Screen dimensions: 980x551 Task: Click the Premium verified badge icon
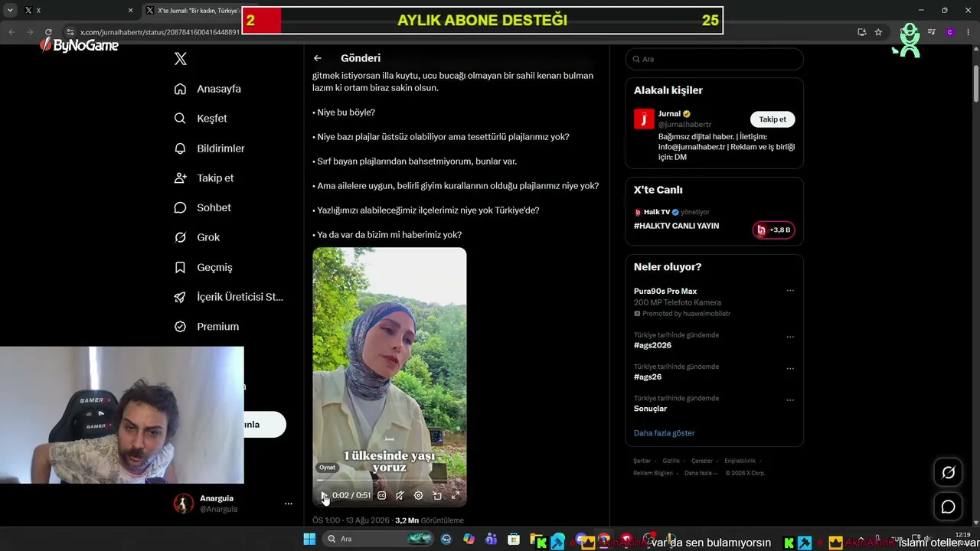[180, 326]
